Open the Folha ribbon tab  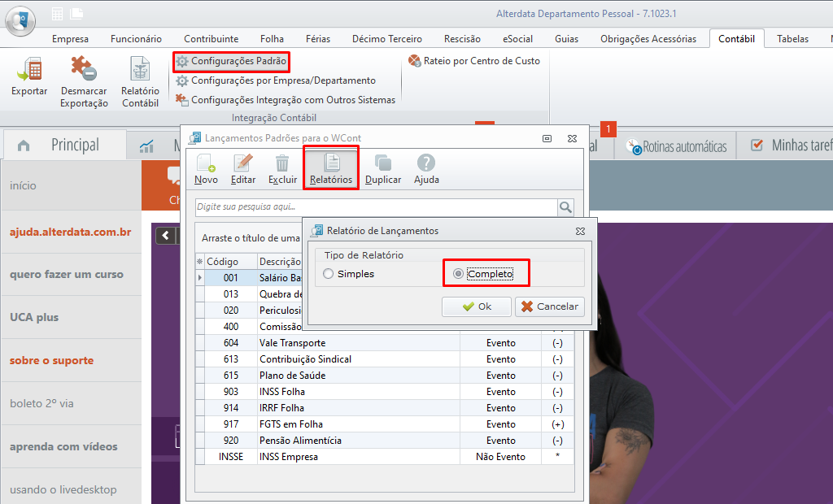pyautogui.click(x=272, y=39)
